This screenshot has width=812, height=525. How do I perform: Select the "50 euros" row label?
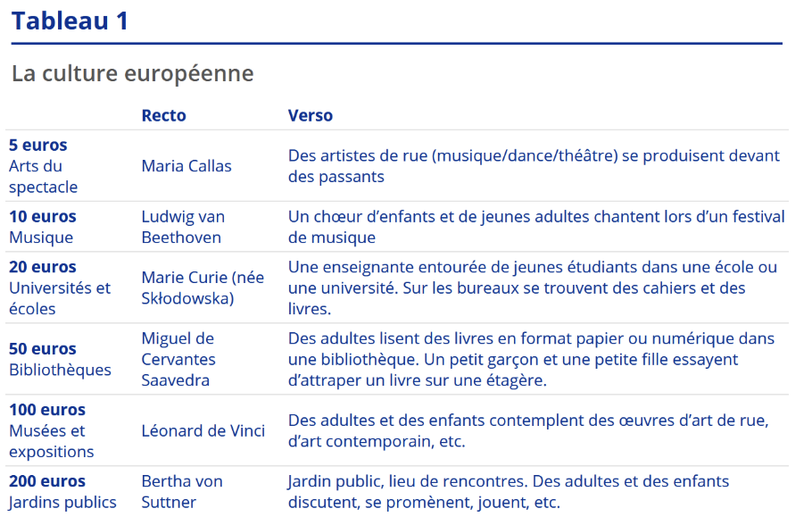(43, 348)
